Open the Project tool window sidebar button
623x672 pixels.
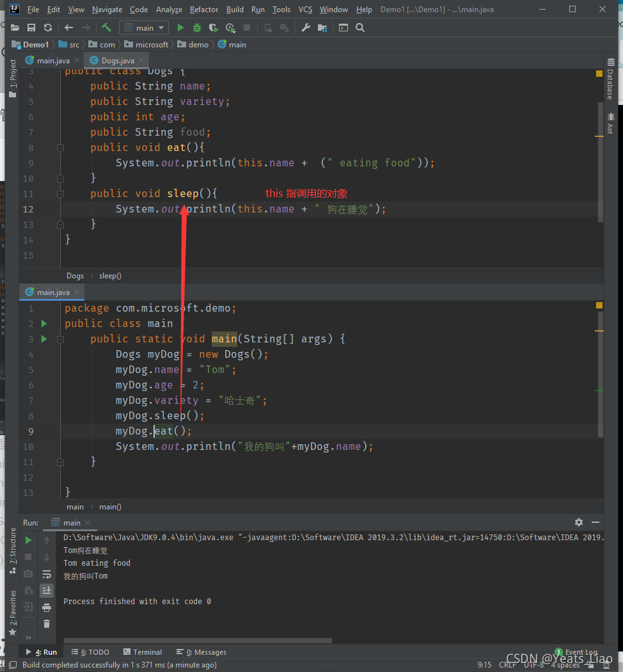(12, 78)
